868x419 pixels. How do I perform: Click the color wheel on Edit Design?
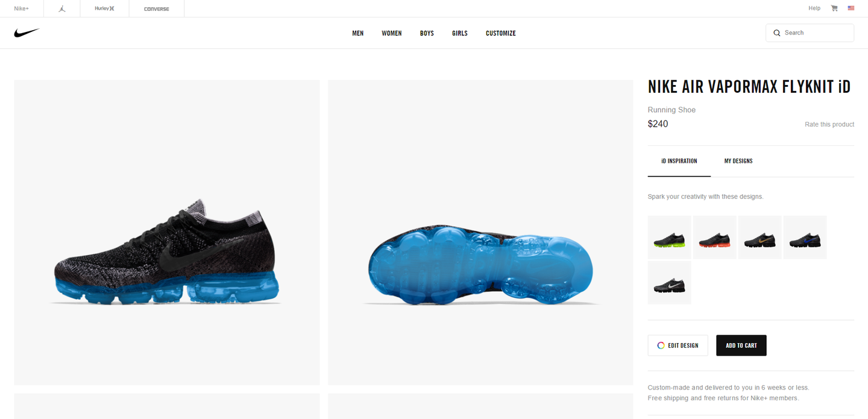pos(661,345)
